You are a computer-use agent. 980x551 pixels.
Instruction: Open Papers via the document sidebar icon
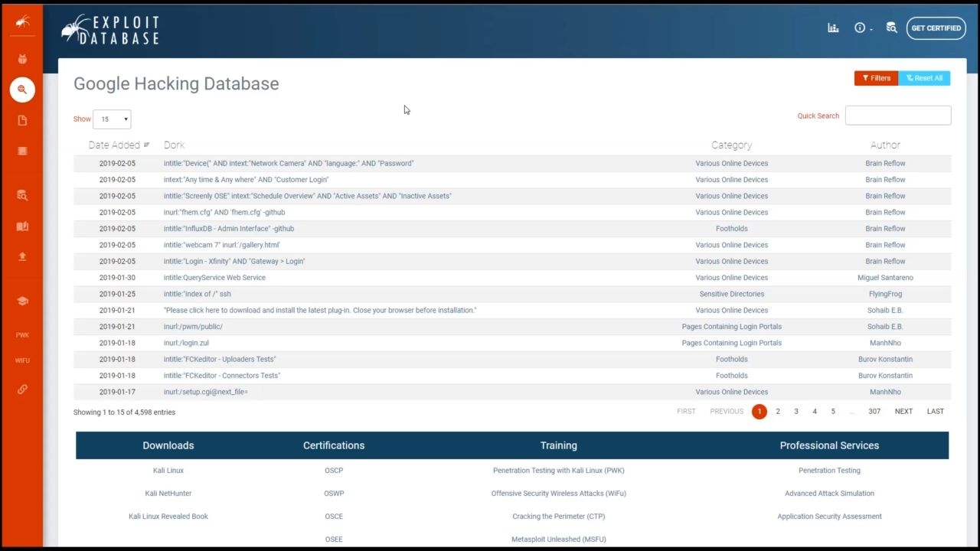22,120
